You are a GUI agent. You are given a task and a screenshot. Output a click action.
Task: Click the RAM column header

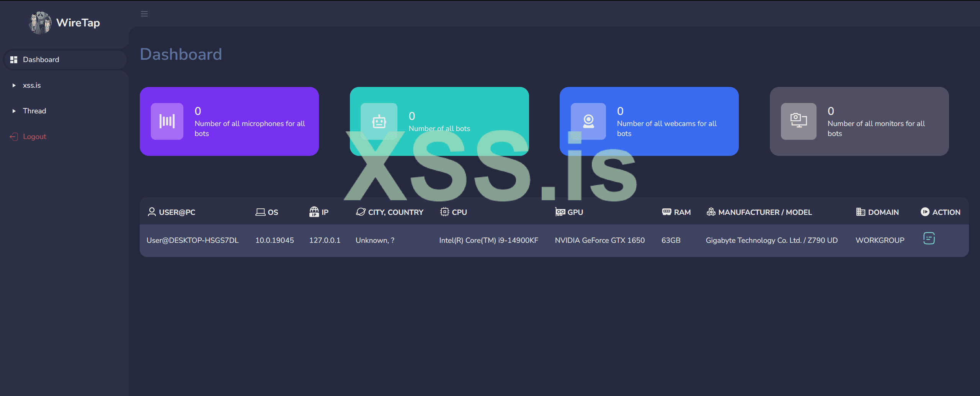[682, 212]
